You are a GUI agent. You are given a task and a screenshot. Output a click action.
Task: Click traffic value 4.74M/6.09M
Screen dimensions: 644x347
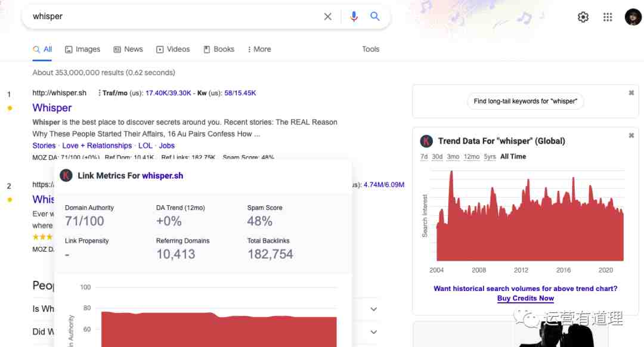384,185
